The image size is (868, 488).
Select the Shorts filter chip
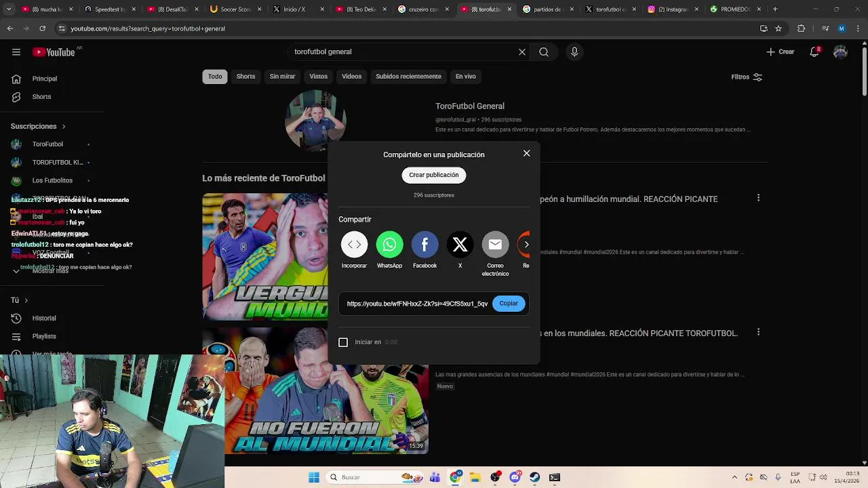pos(245,77)
